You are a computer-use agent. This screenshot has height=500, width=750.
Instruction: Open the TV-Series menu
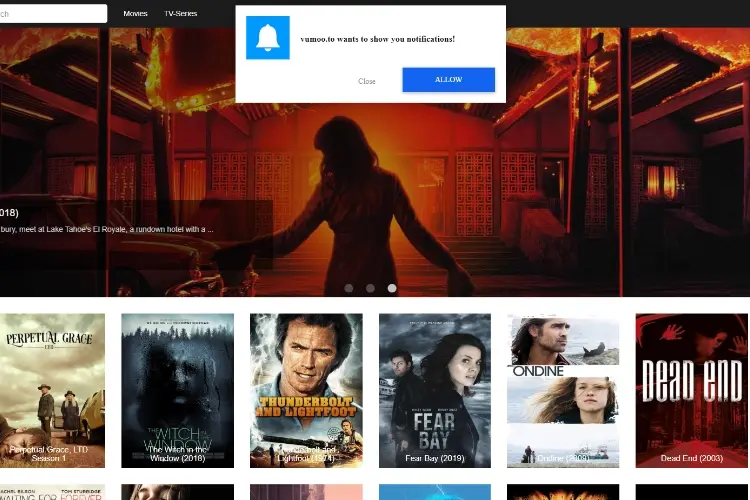pyautogui.click(x=180, y=13)
